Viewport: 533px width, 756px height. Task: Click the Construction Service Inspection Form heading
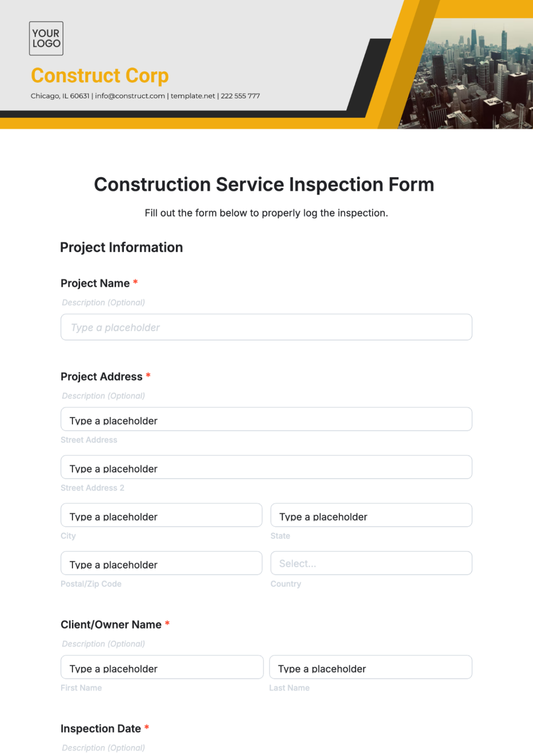pyautogui.click(x=264, y=184)
